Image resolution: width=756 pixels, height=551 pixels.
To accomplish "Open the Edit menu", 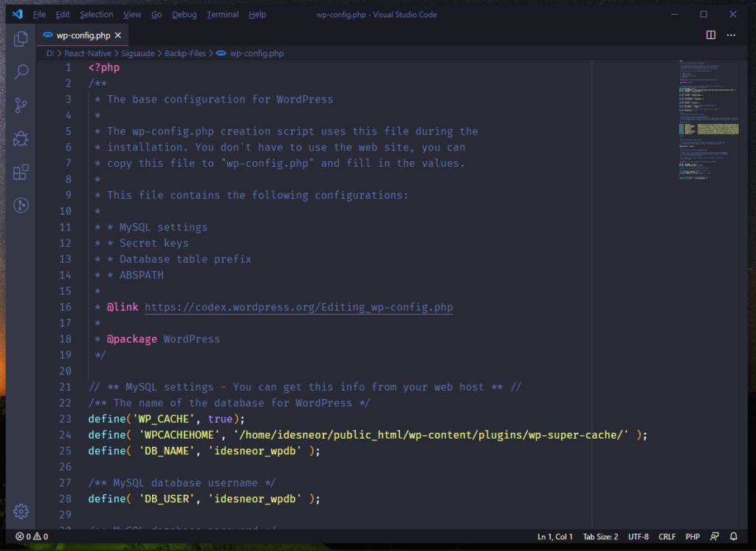I will coord(63,15).
